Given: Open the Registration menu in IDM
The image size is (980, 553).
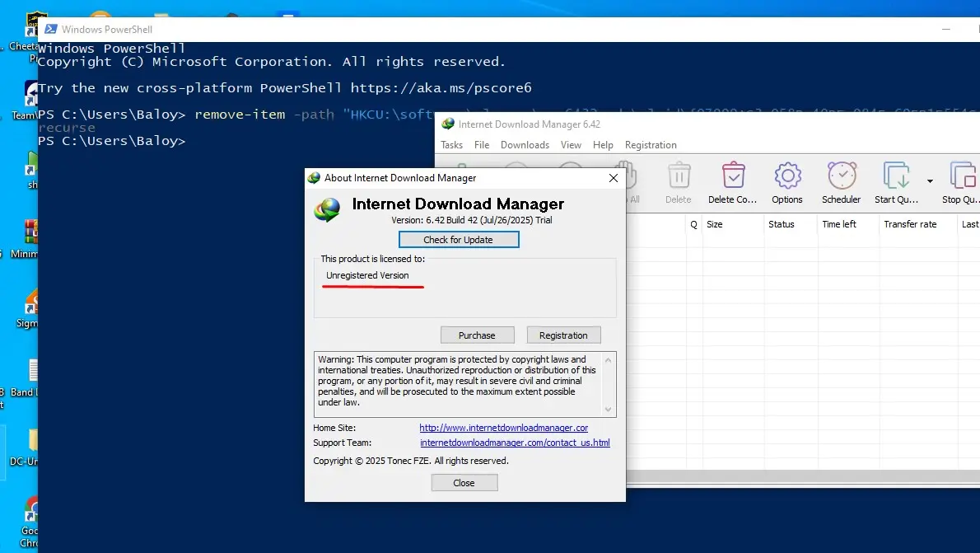Looking at the screenshot, I should (x=651, y=144).
